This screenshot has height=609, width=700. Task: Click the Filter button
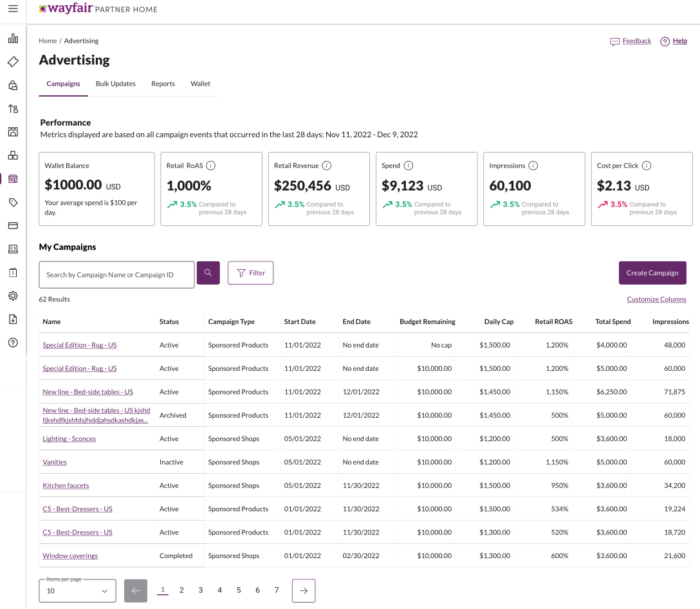(x=250, y=272)
